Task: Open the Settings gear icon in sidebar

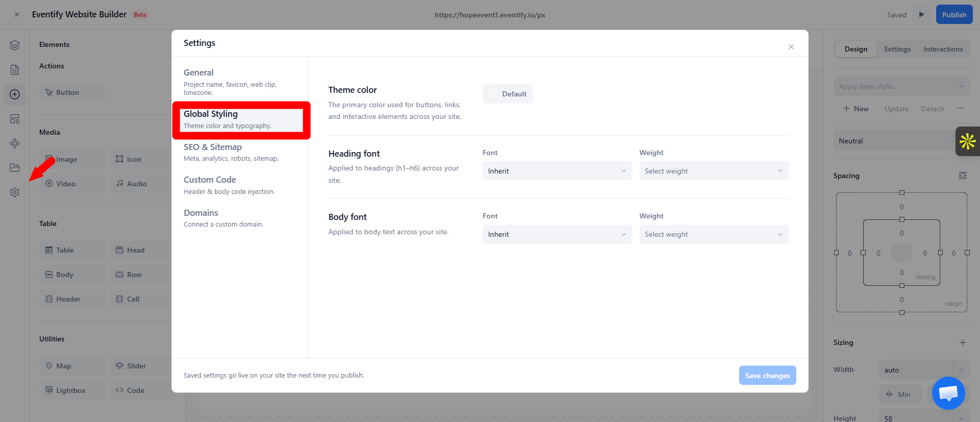Action: [15, 192]
